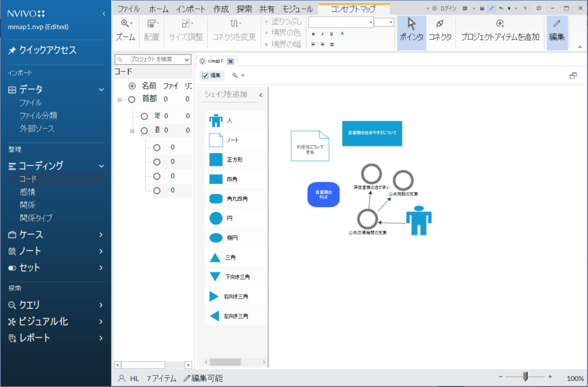Toggle bold text formatting

point(314,34)
